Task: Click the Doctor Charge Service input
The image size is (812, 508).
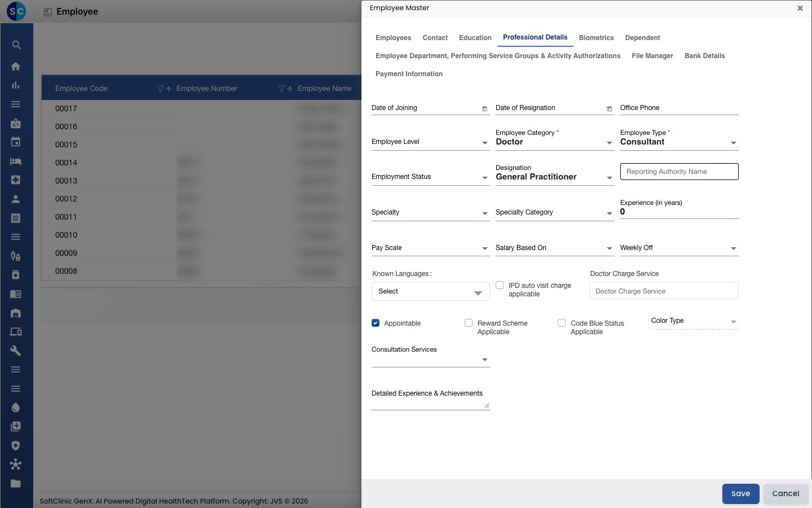Action: (x=664, y=291)
